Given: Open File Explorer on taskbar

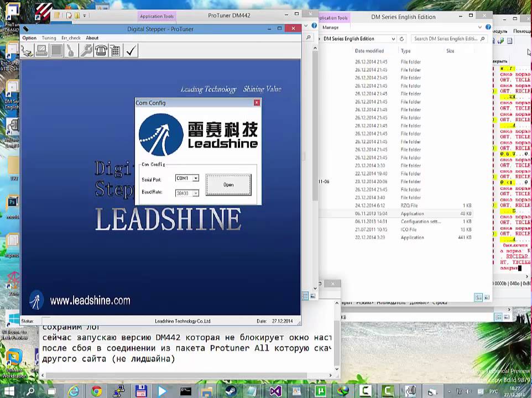Looking at the screenshot, I should pos(207,391).
